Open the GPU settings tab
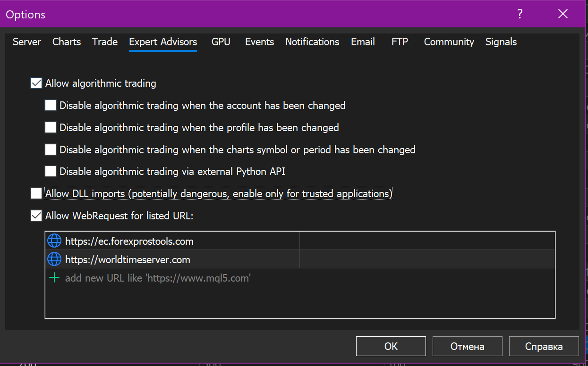588x366 pixels. [221, 42]
